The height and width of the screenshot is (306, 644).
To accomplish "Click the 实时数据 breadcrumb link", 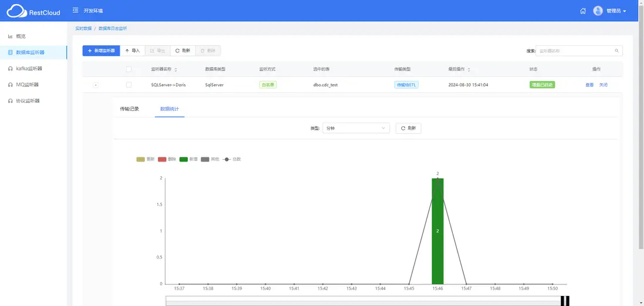I will [x=83, y=28].
